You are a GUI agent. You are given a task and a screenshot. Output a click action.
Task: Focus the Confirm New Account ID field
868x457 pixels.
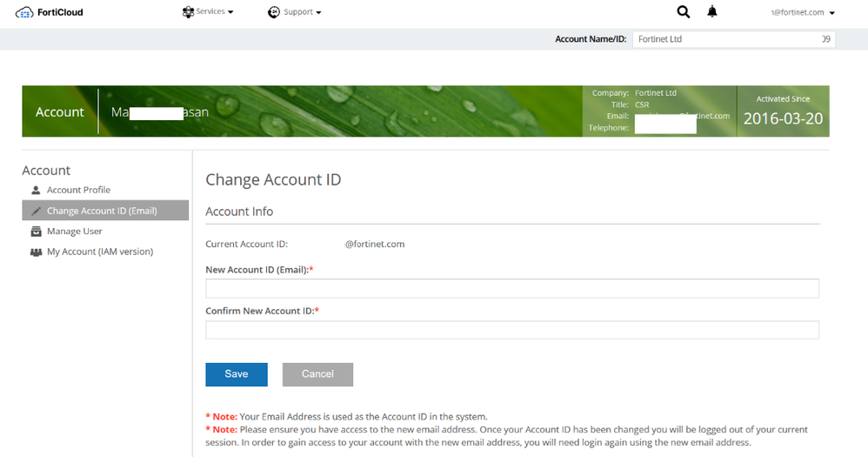pyautogui.click(x=512, y=330)
